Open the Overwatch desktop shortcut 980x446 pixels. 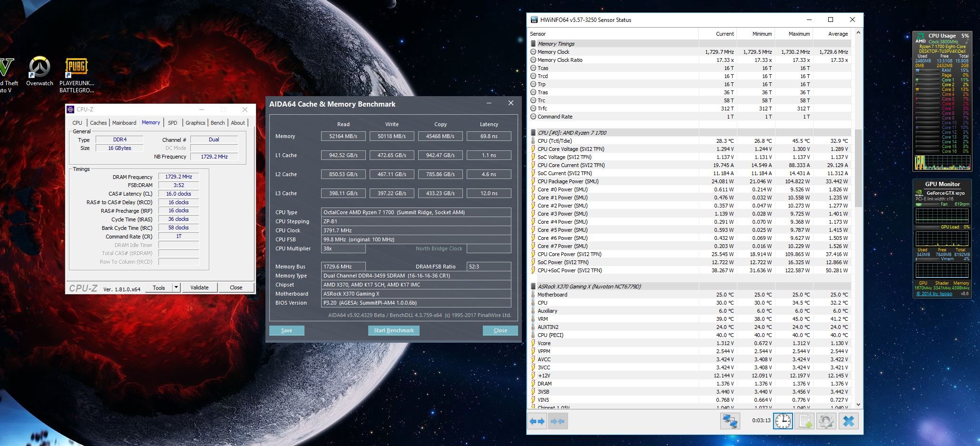pyautogui.click(x=39, y=71)
